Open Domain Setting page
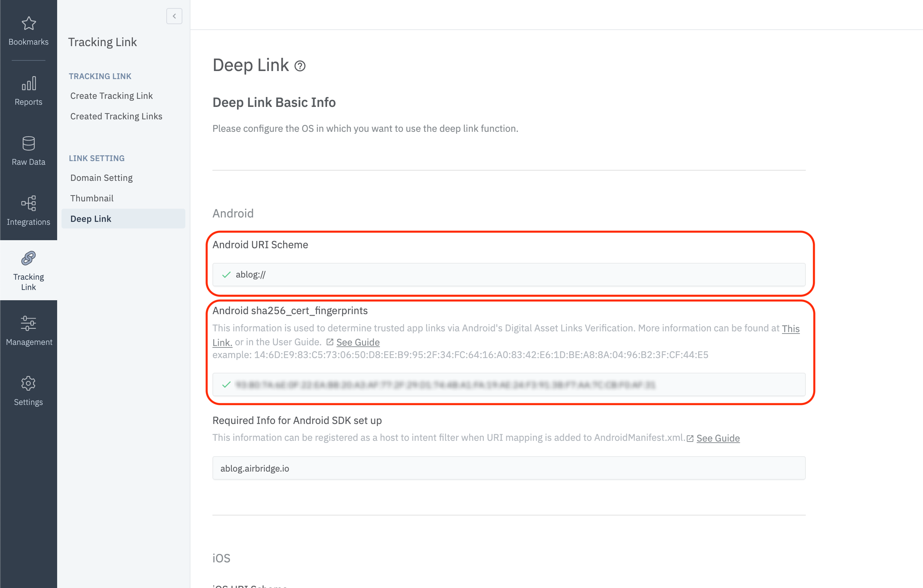Viewport: 923px width, 588px height. (101, 178)
